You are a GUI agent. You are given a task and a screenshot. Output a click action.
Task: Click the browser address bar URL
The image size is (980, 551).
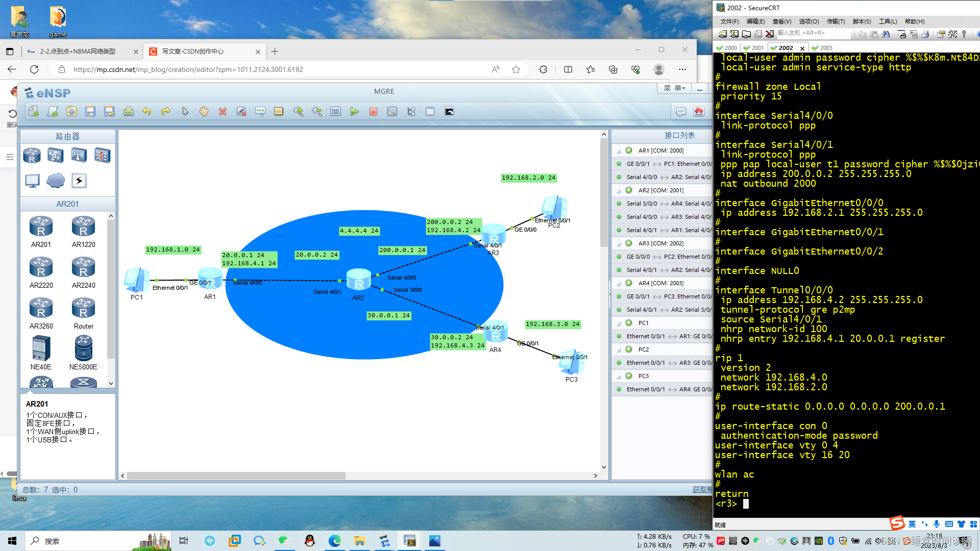[188, 69]
